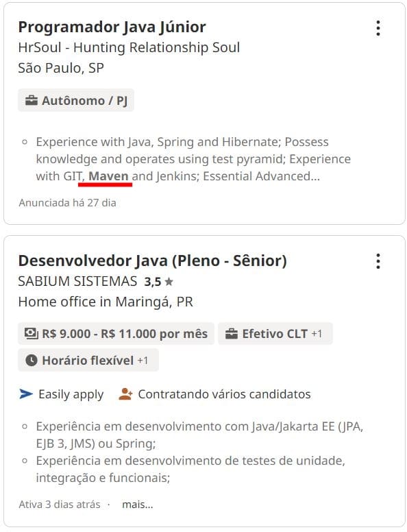Click the briefcase icon beside Autônomo / PJ
The width and height of the screenshot is (407, 532).
pyautogui.click(x=32, y=100)
